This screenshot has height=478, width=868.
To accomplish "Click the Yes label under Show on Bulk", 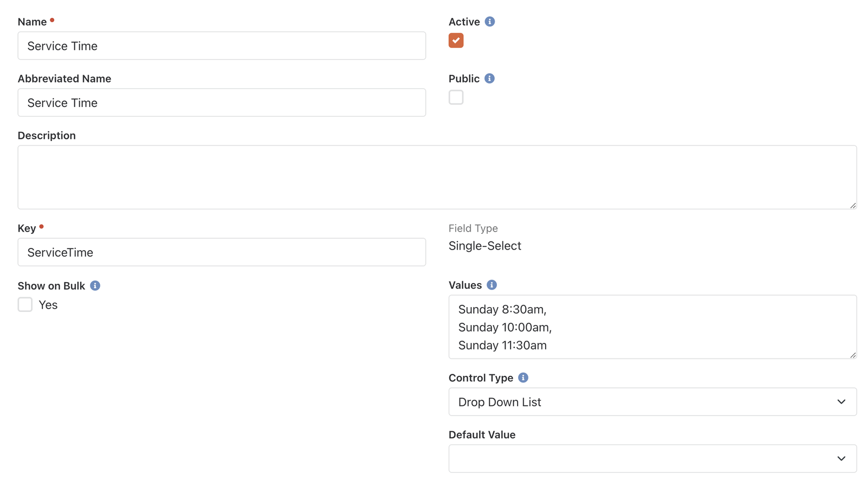I will tap(48, 305).
